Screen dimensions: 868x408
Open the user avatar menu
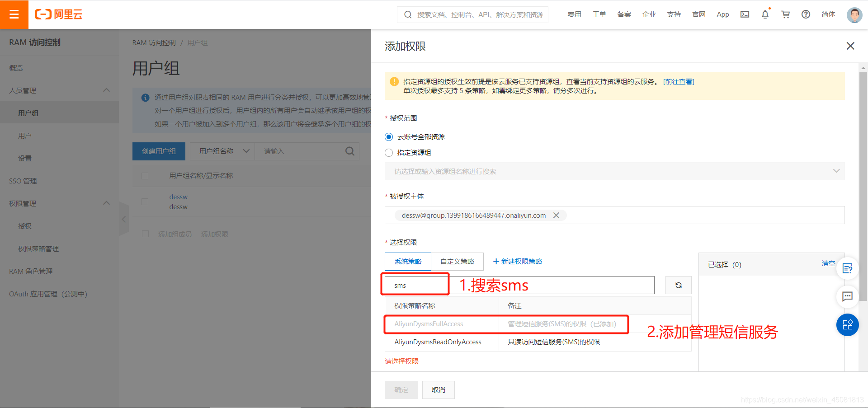tap(854, 14)
